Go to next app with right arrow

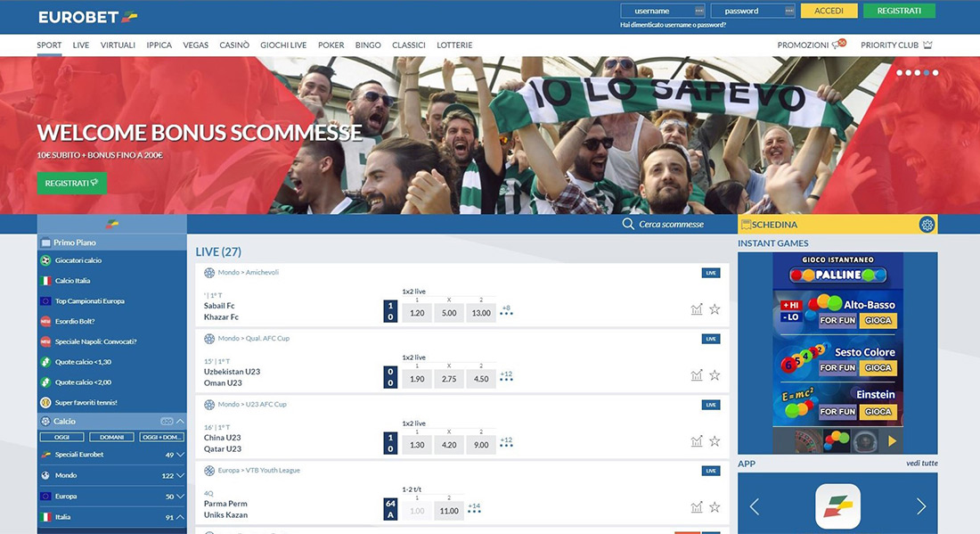[920, 506]
